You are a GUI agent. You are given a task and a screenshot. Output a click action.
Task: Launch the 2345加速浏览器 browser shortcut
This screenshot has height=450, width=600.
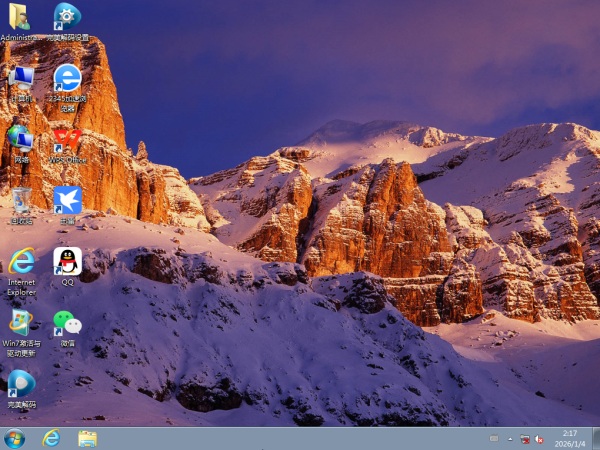click(x=67, y=78)
